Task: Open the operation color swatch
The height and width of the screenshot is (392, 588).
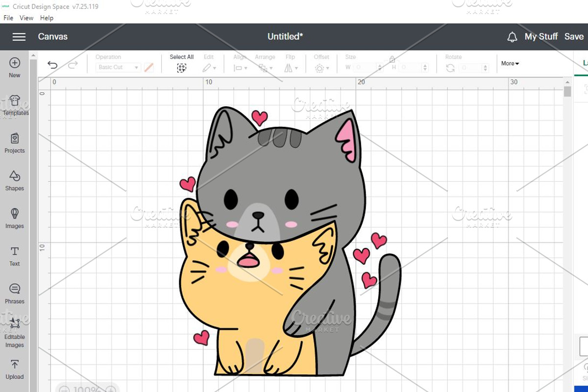Action: pos(149,68)
